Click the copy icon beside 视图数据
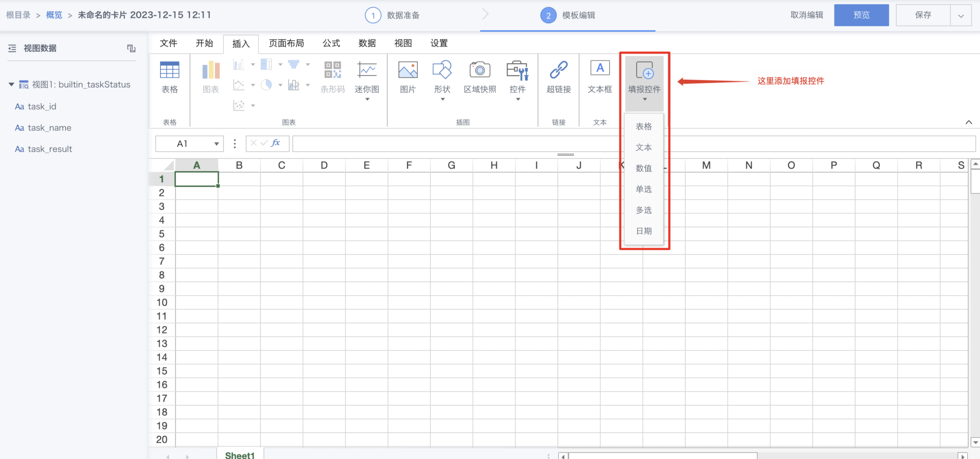This screenshot has width=980, height=459. click(131, 48)
